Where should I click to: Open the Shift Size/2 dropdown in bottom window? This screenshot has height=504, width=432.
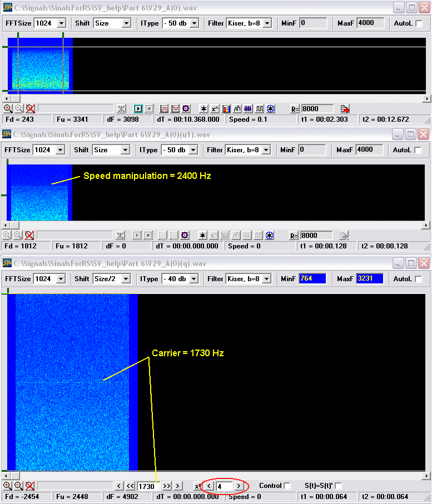point(126,279)
